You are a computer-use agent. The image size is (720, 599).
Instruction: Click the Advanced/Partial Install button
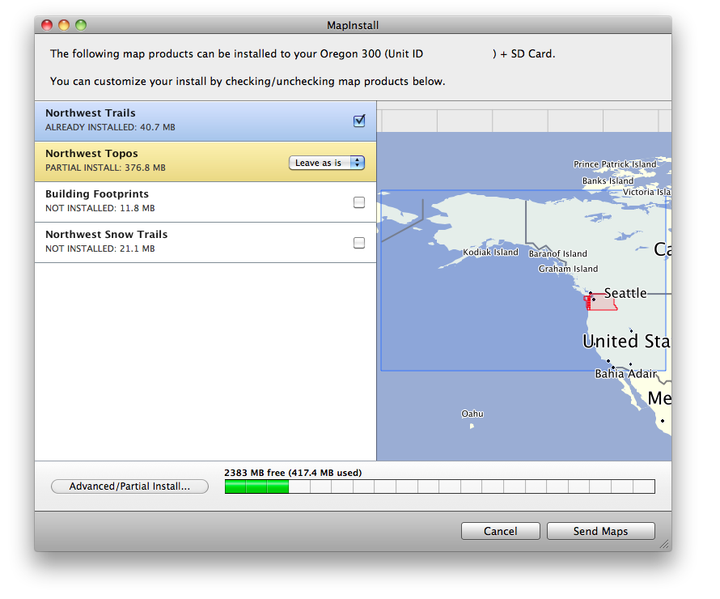[x=129, y=486]
